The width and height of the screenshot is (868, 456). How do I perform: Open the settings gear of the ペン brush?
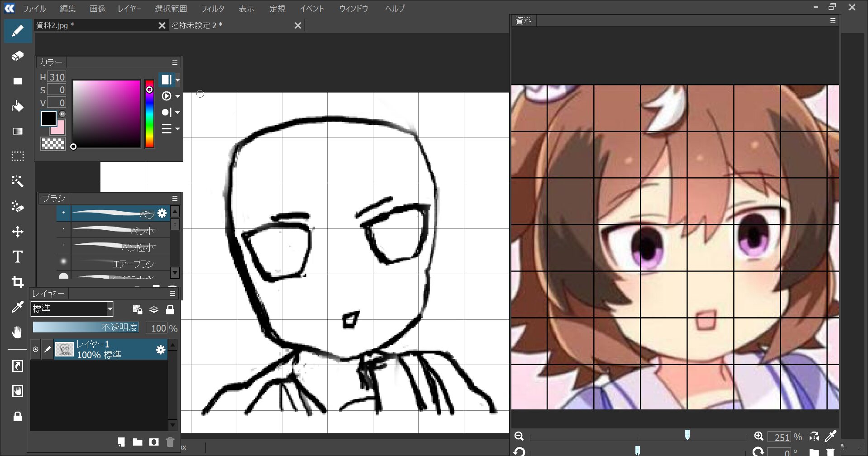(x=162, y=213)
